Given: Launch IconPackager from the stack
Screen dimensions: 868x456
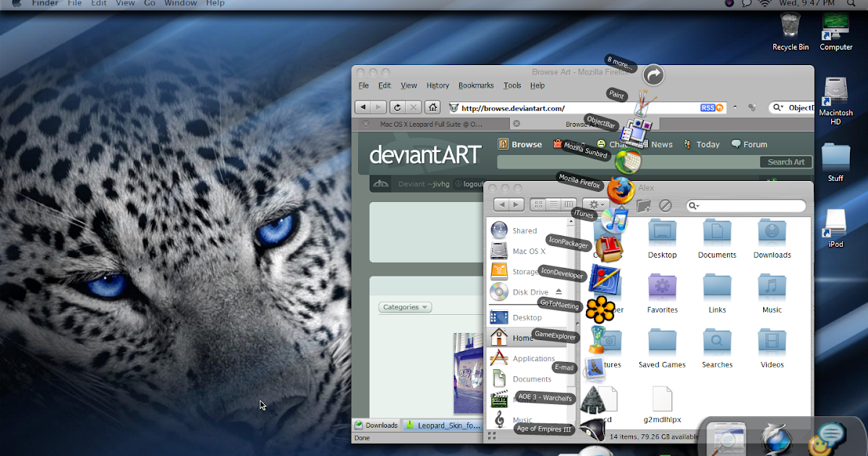Looking at the screenshot, I should point(608,250).
